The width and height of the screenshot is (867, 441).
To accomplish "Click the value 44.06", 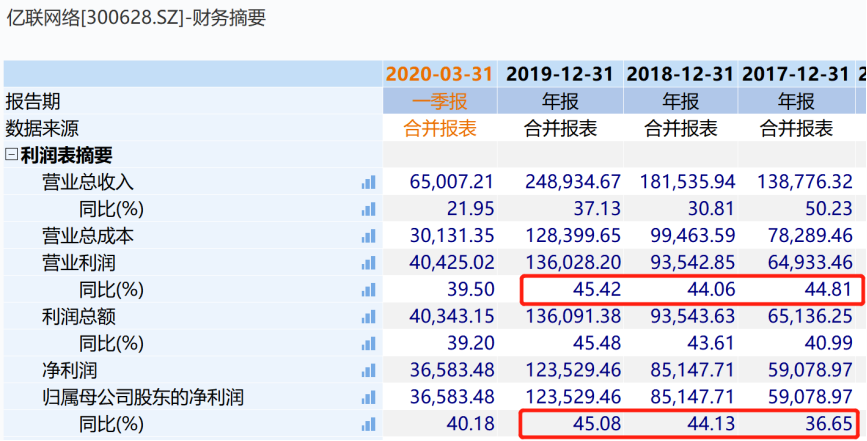I will coord(712,290).
